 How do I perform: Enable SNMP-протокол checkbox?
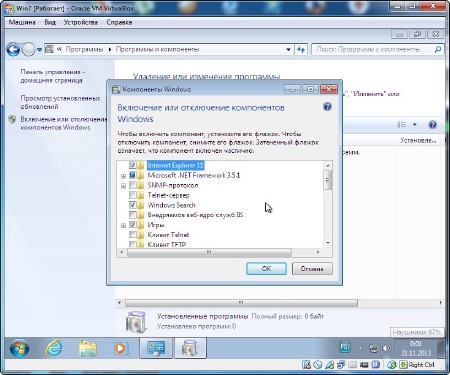(x=132, y=185)
